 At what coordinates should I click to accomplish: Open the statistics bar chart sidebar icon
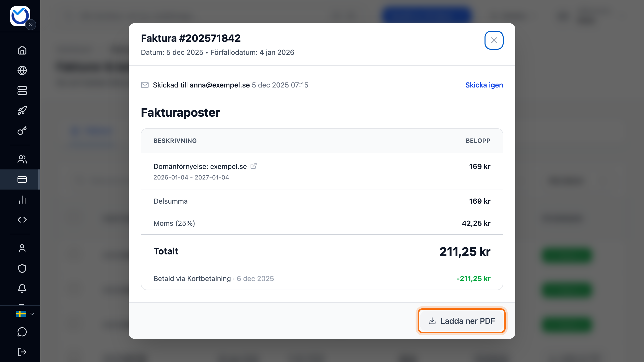(22, 200)
